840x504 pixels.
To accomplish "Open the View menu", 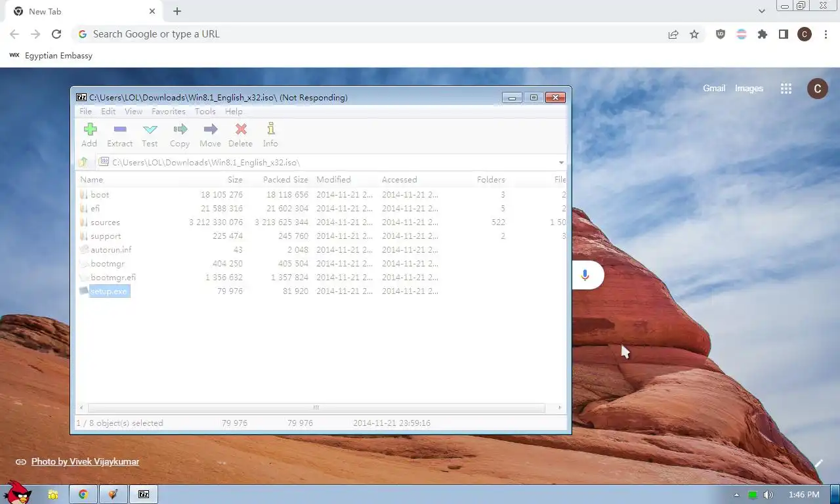I will point(134,112).
